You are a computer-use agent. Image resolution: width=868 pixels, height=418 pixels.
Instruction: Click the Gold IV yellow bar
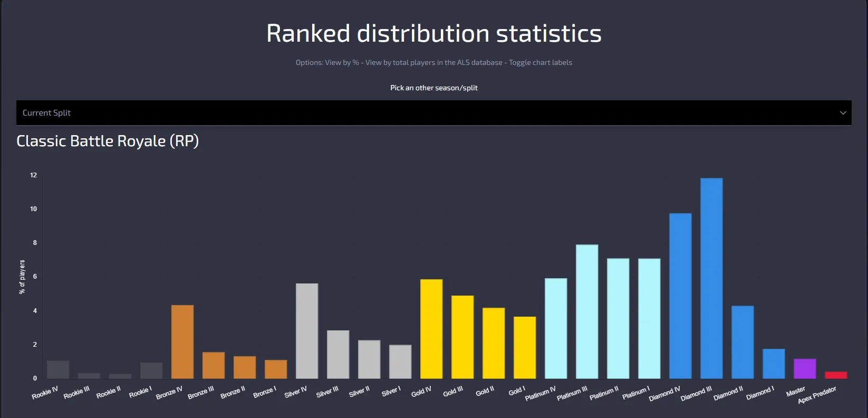[x=431, y=329]
